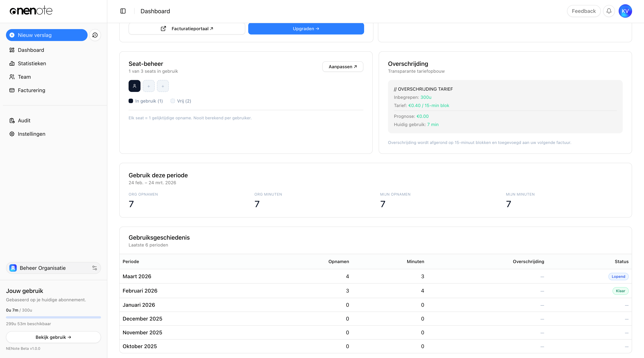
Task: Open the Statistieken page
Action: [32, 64]
